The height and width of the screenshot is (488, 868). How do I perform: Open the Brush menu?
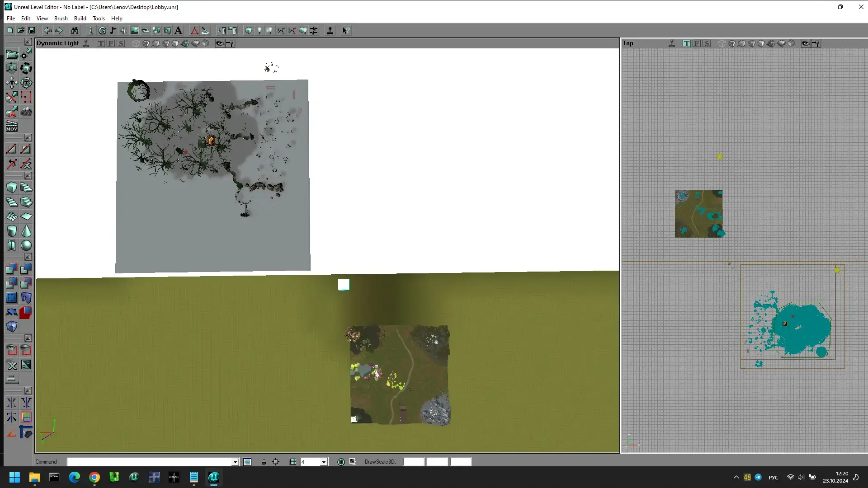pos(61,19)
